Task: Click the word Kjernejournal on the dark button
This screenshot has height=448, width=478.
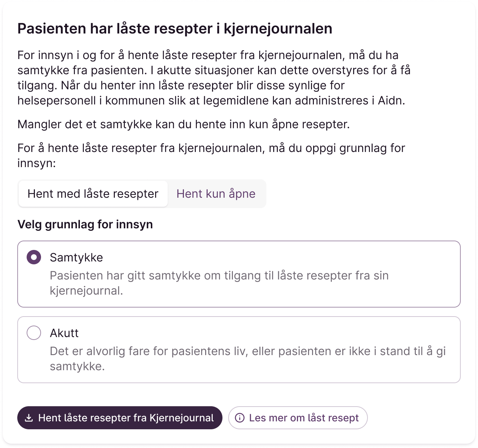Action: 181,418
